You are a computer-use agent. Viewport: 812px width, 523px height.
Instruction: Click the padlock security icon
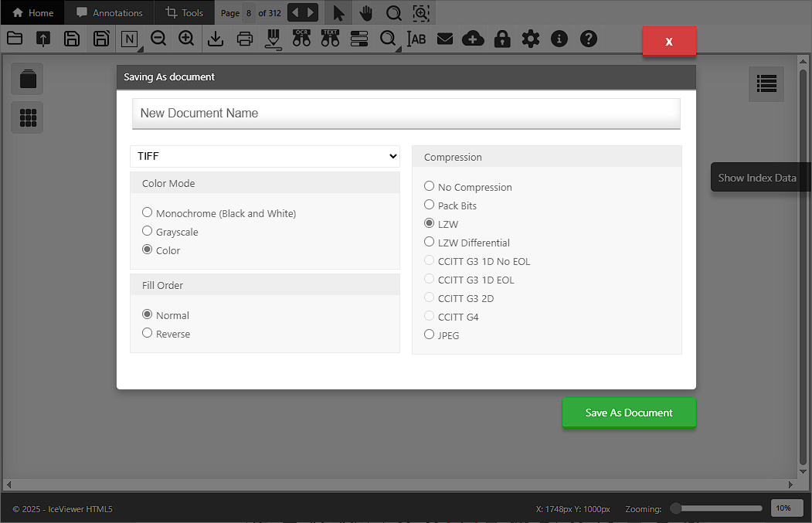click(x=502, y=39)
